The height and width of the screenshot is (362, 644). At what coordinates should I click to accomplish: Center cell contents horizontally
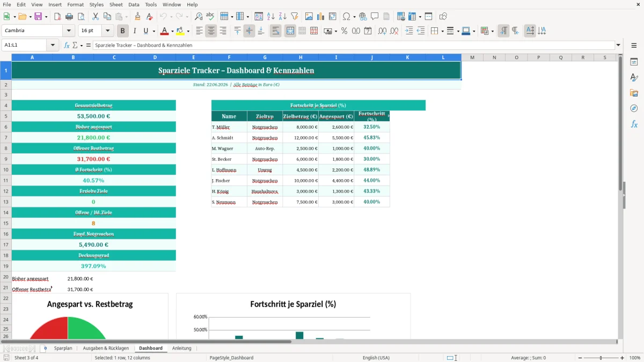(211, 31)
